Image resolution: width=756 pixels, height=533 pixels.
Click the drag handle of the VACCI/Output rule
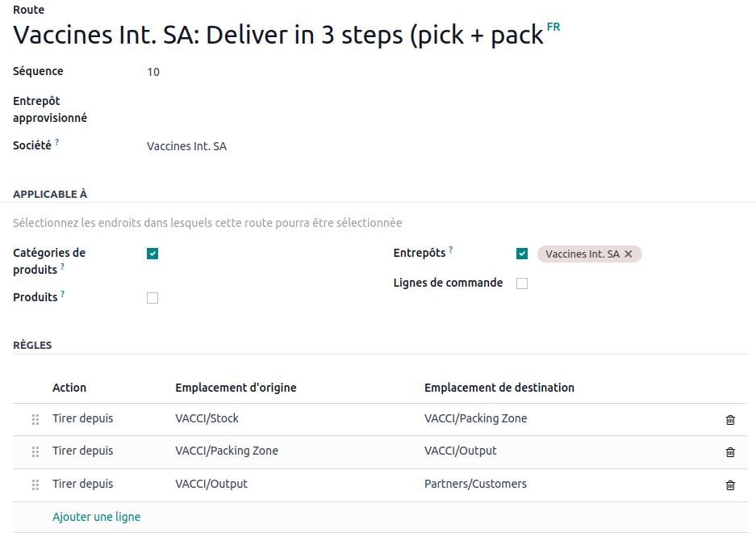pos(35,485)
